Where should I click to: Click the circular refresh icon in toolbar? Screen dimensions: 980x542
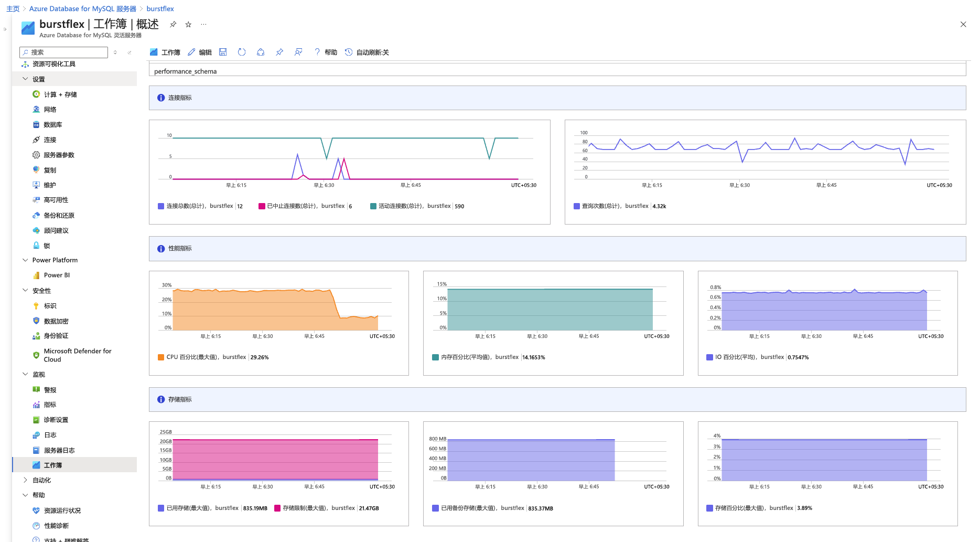(x=242, y=52)
